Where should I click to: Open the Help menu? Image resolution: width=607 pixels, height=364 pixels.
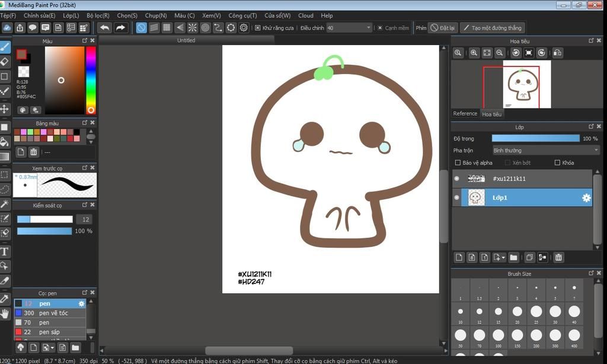327,15
